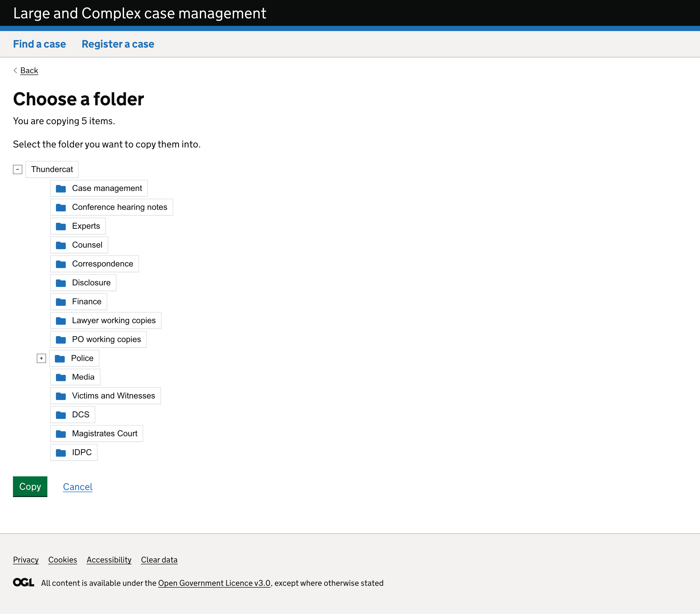The width and height of the screenshot is (700, 614).
Task: Open the Privacy footer link
Action: tap(26, 560)
